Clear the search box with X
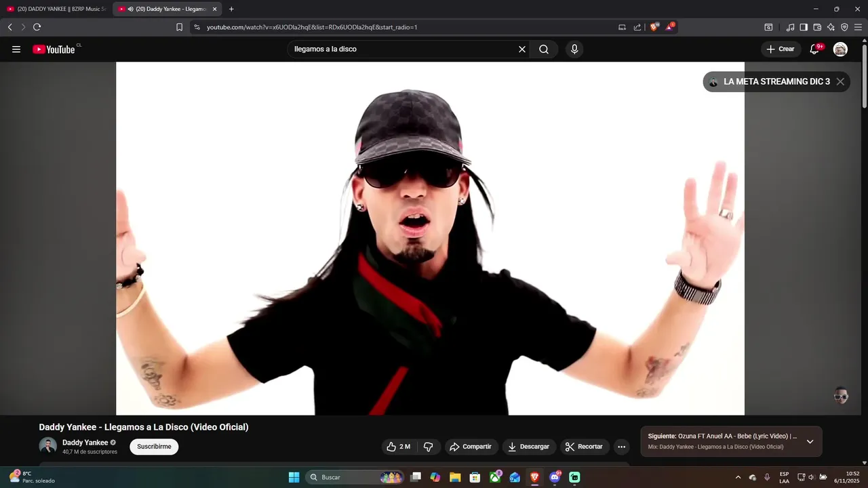Screen dimensions: 868x488 click(x=522, y=49)
